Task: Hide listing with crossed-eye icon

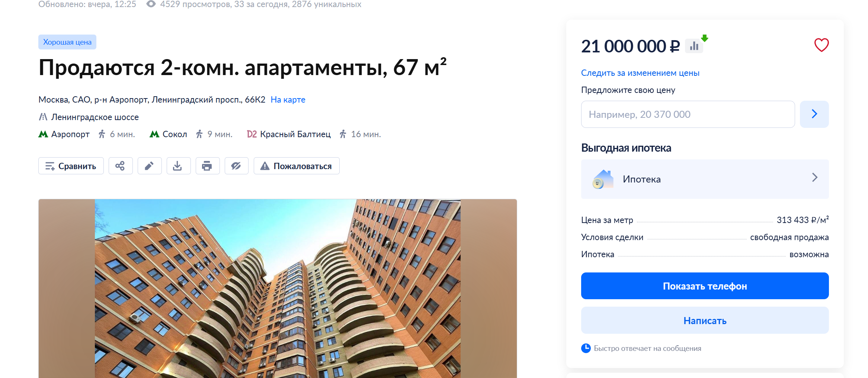Action: [x=237, y=166]
